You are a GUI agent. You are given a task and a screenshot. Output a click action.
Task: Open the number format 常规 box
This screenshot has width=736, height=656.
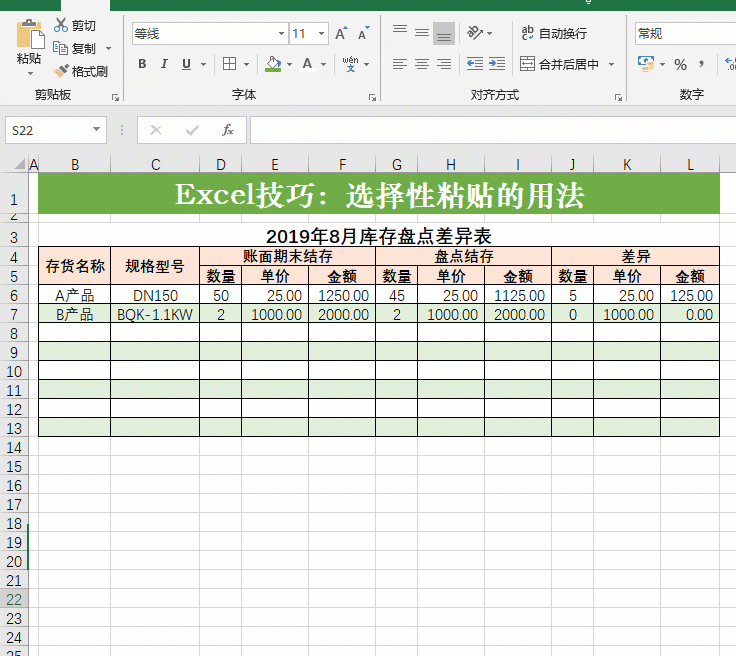click(685, 34)
